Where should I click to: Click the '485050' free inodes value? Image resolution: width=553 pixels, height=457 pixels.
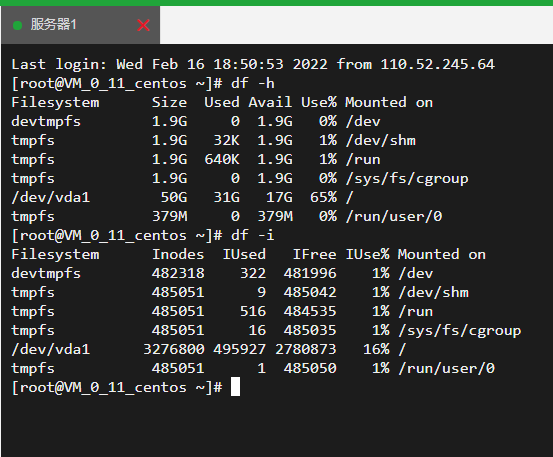[x=310, y=368]
